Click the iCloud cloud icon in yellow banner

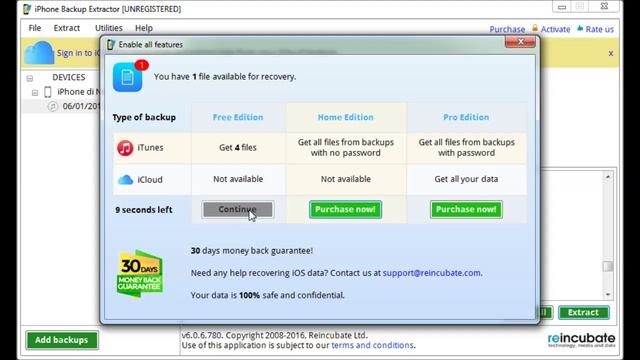pyautogui.click(x=39, y=53)
